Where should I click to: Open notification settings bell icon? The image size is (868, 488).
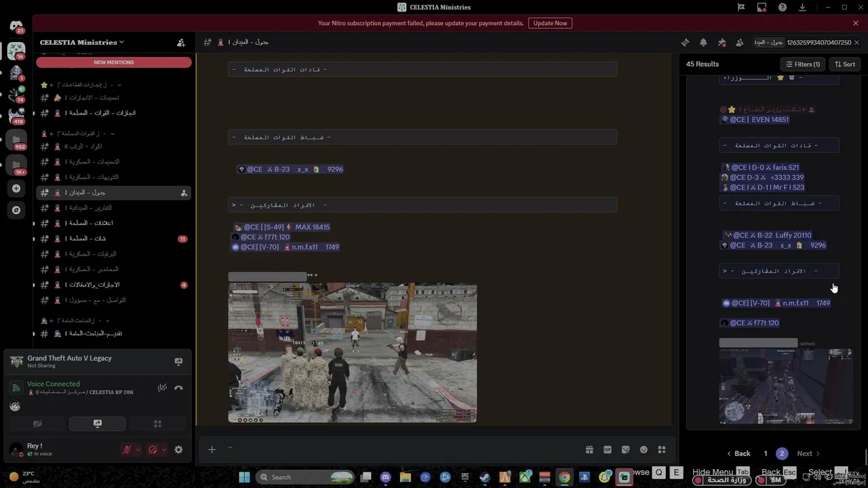tap(703, 42)
